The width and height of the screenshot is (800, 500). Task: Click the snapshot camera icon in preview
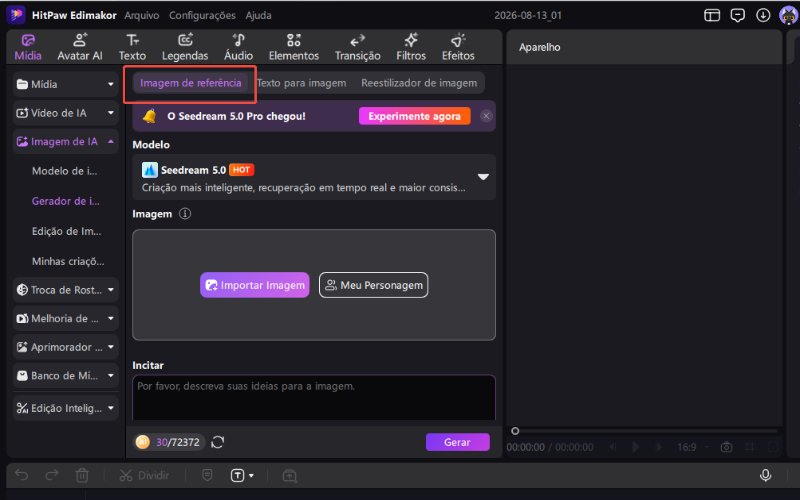[726, 447]
